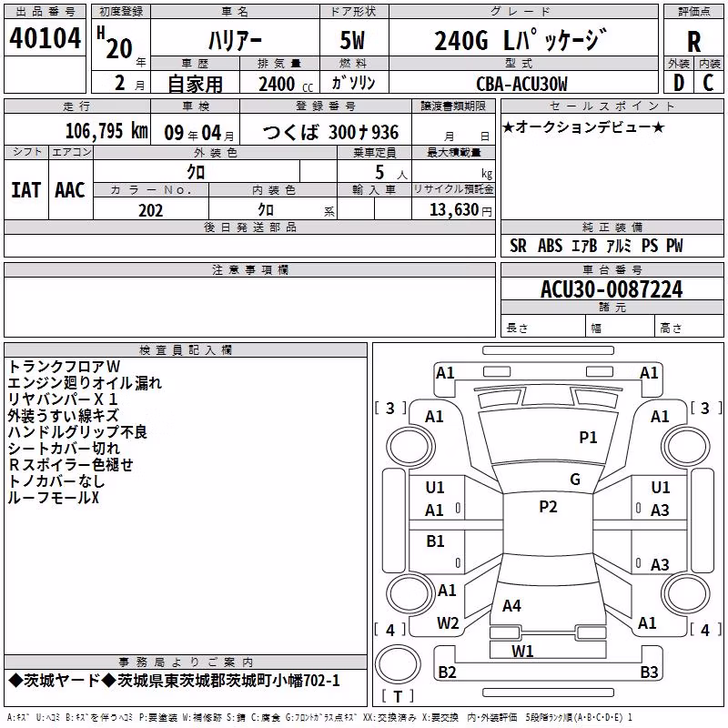
Task: Click the vehicle history value 自家用
Action: 195,84
